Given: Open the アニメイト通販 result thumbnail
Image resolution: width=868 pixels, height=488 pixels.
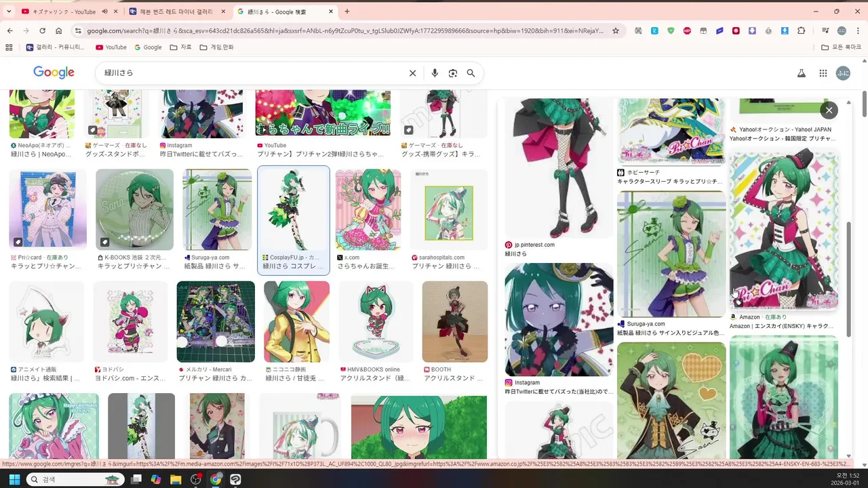Looking at the screenshot, I should [46, 322].
